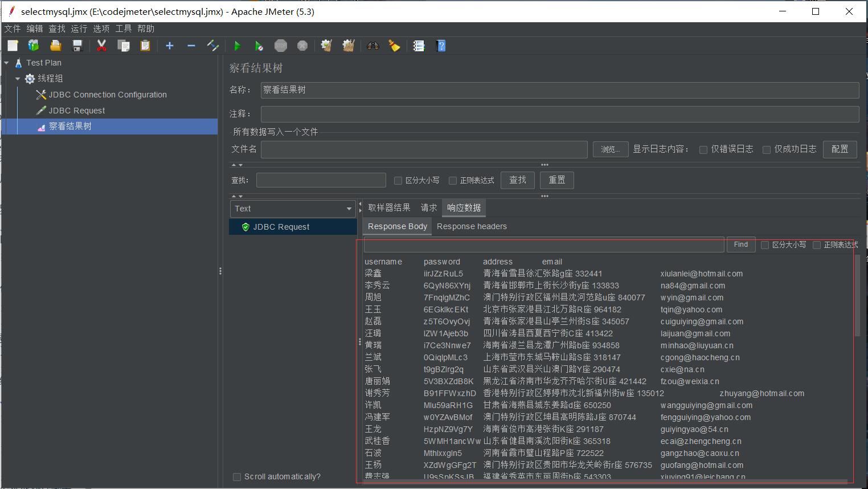Click the grey Stop icon
The height and width of the screenshot is (489, 868).
click(280, 46)
